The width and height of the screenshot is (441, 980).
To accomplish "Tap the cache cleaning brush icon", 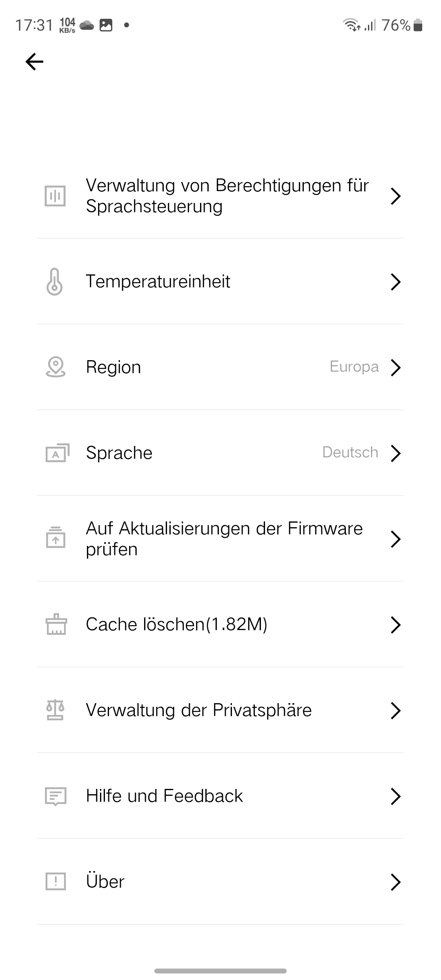I will click(56, 624).
